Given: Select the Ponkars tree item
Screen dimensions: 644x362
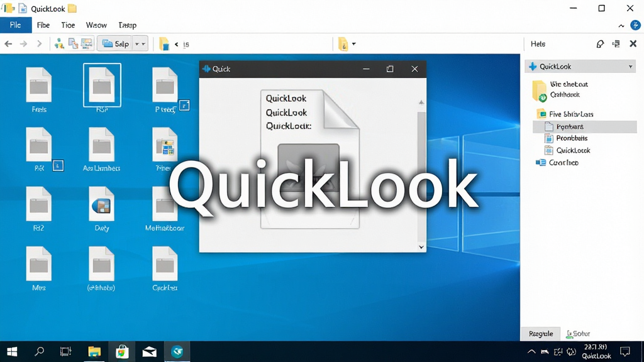Looking at the screenshot, I should click(x=584, y=126).
